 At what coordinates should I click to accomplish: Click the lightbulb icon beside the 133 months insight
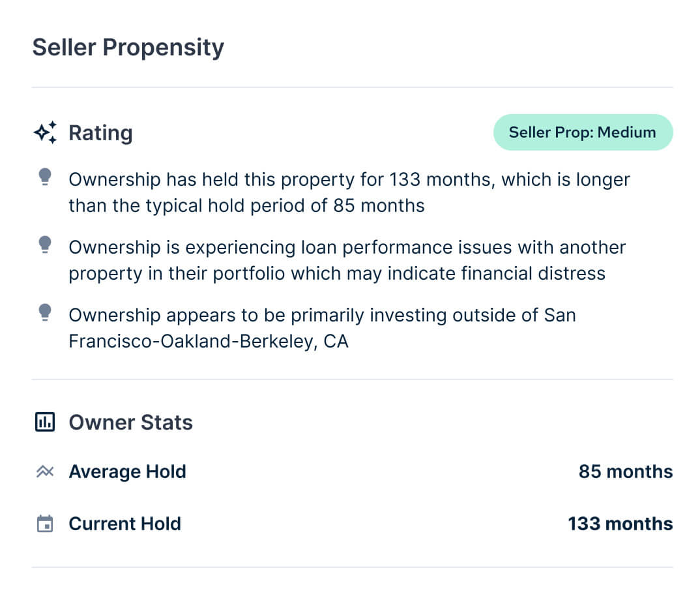click(x=45, y=177)
